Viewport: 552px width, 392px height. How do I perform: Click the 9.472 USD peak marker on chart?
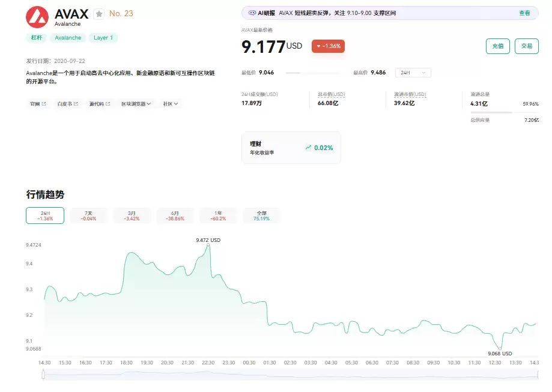[x=208, y=245]
